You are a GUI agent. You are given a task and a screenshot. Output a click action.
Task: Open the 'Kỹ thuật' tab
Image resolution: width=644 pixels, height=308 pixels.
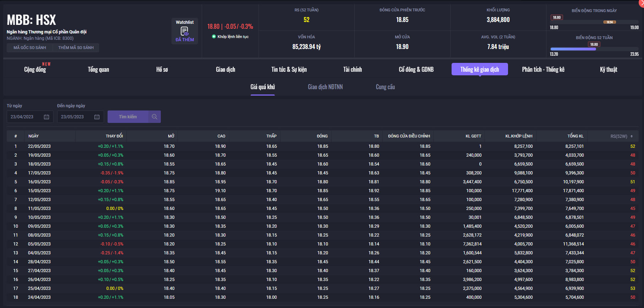pyautogui.click(x=608, y=69)
